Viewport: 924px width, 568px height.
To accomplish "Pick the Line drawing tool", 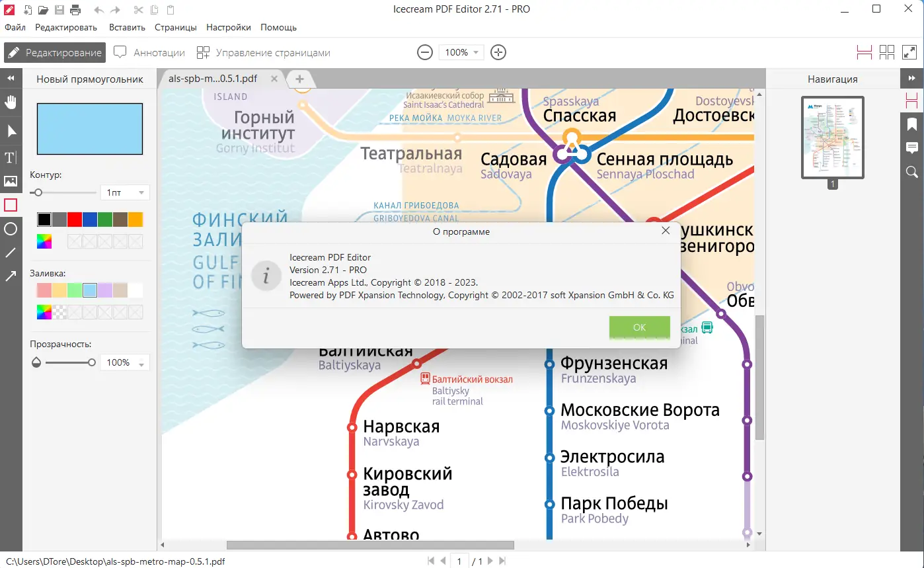I will click(x=10, y=252).
